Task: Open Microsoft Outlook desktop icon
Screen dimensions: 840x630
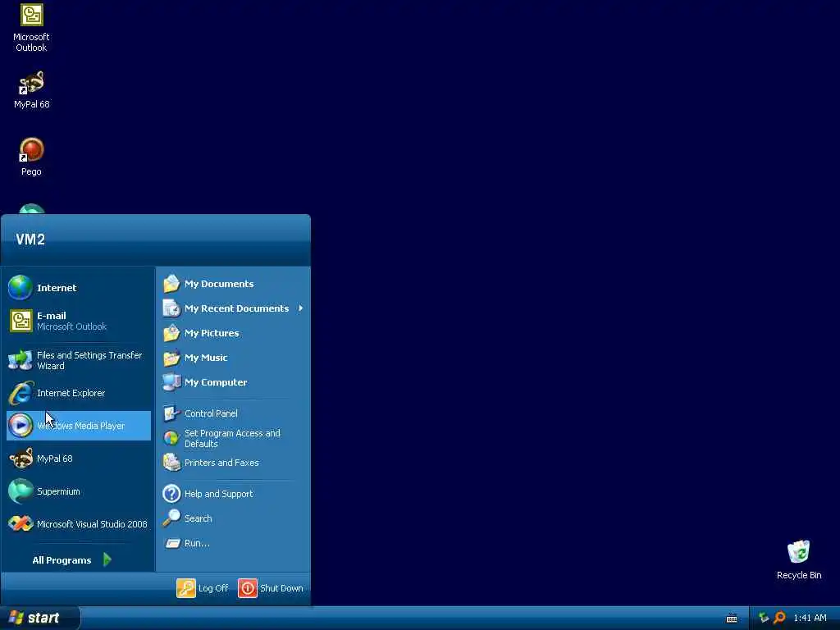Action: tap(31, 28)
